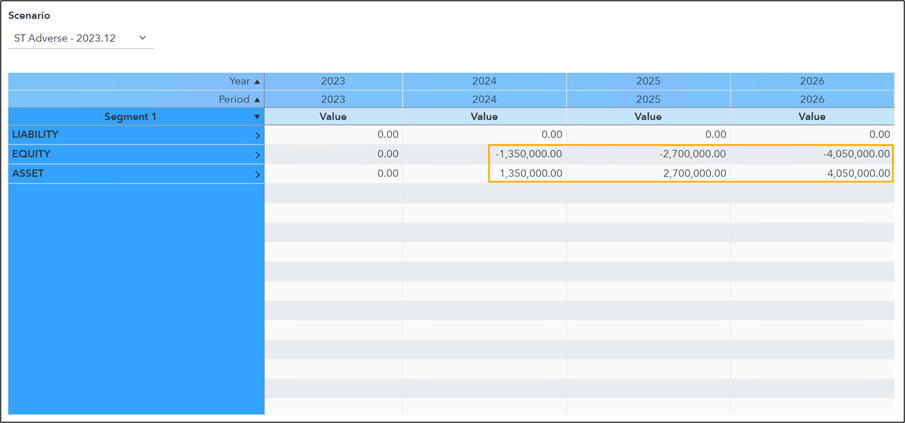Screen dimensions: 905x423
Task: Select LIABILITY 2023 cell 0.00
Action: click(334, 134)
